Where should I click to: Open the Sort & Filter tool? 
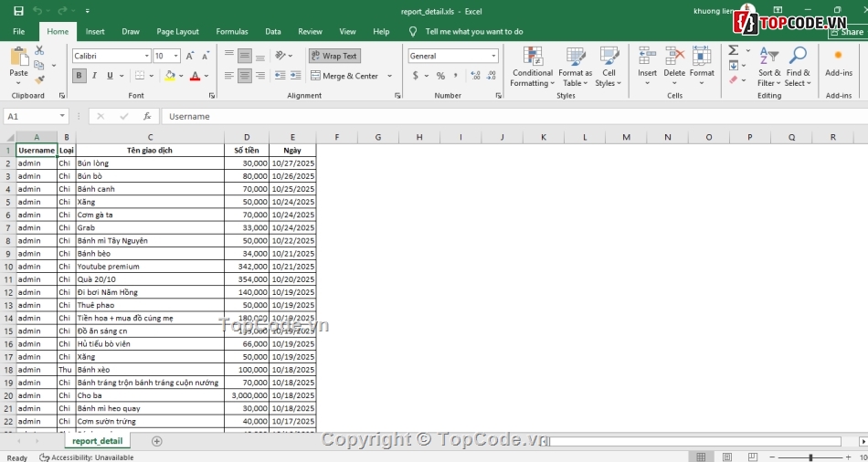(x=769, y=67)
